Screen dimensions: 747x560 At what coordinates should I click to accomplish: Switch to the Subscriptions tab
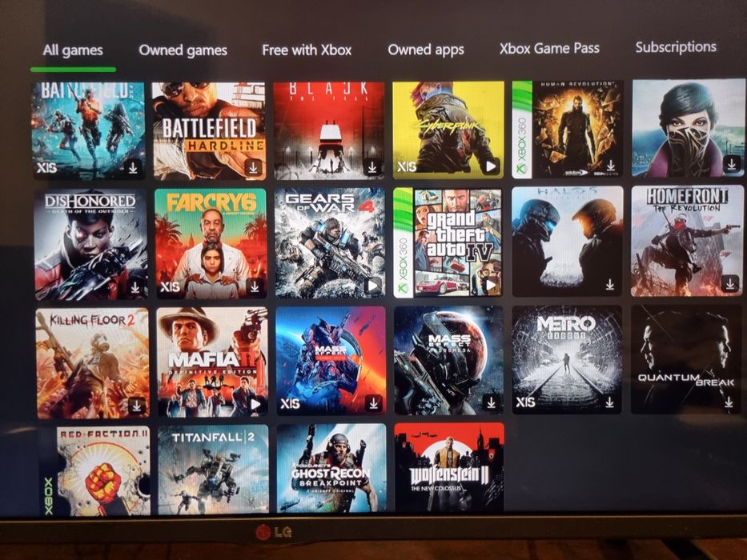click(676, 46)
